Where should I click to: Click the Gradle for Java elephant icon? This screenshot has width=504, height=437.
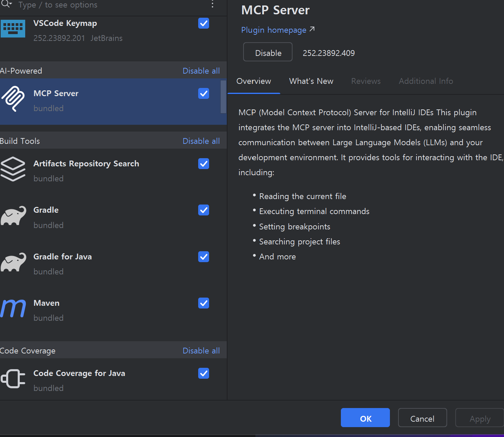coord(13,262)
